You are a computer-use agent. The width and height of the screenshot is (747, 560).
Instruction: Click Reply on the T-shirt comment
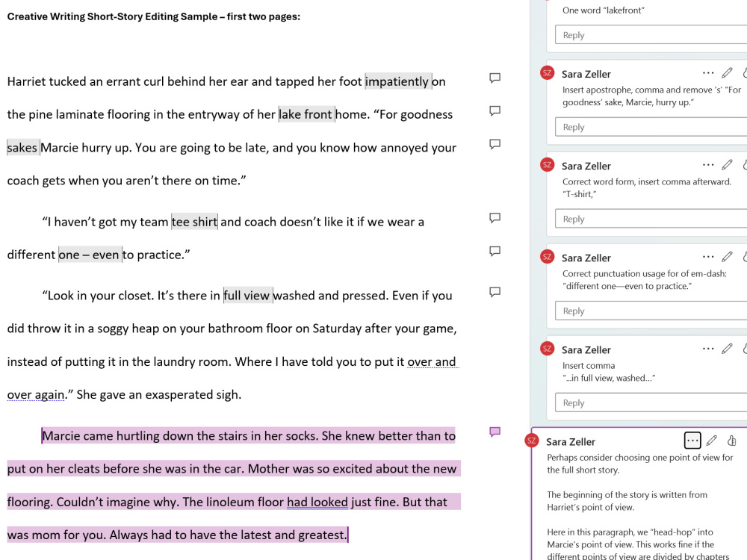(650, 219)
